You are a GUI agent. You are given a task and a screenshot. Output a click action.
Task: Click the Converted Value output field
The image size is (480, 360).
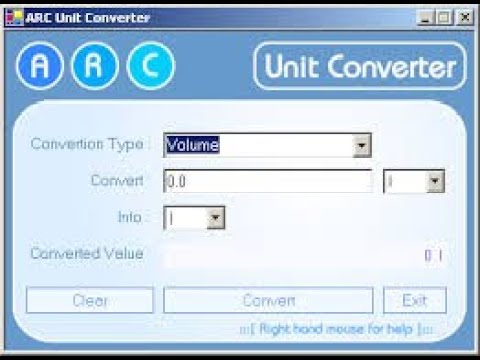pos(304,255)
